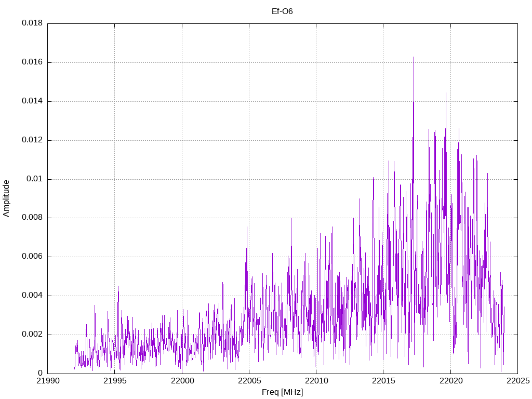Select the 0.002 y-axis tick label

pos(32,334)
